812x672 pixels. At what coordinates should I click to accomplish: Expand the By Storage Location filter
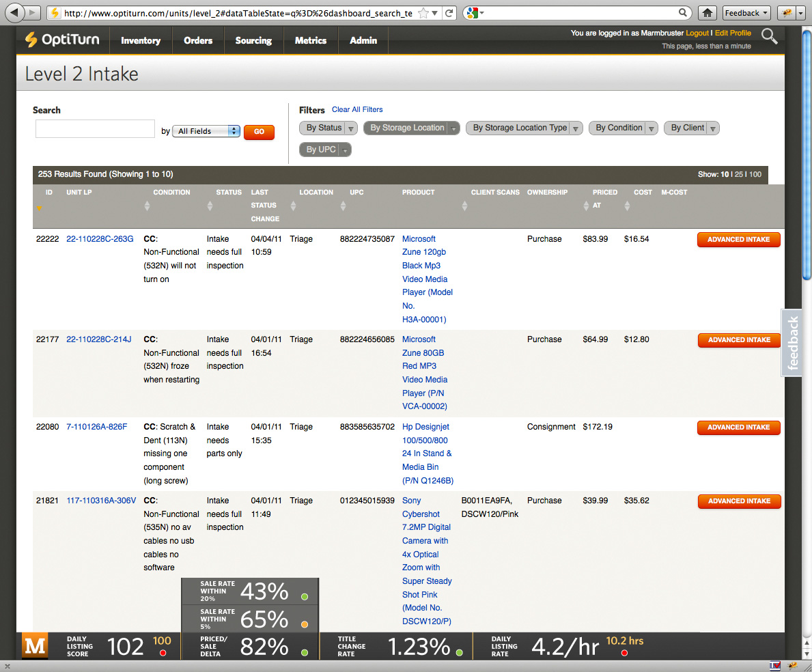tap(412, 128)
